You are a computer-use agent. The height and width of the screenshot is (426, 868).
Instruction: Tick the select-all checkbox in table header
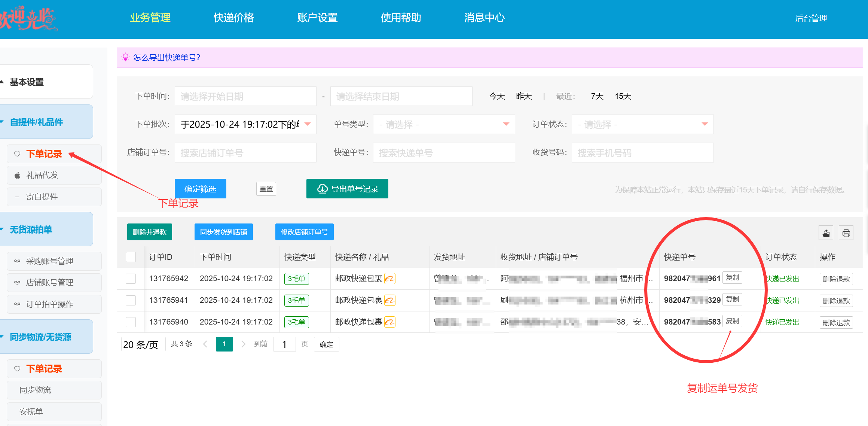click(131, 257)
